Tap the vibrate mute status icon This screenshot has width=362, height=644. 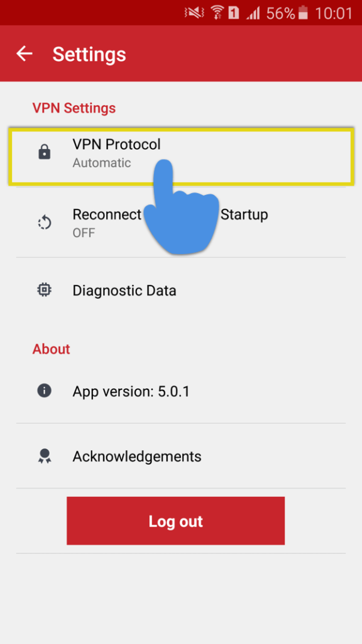(x=195, y=14)
